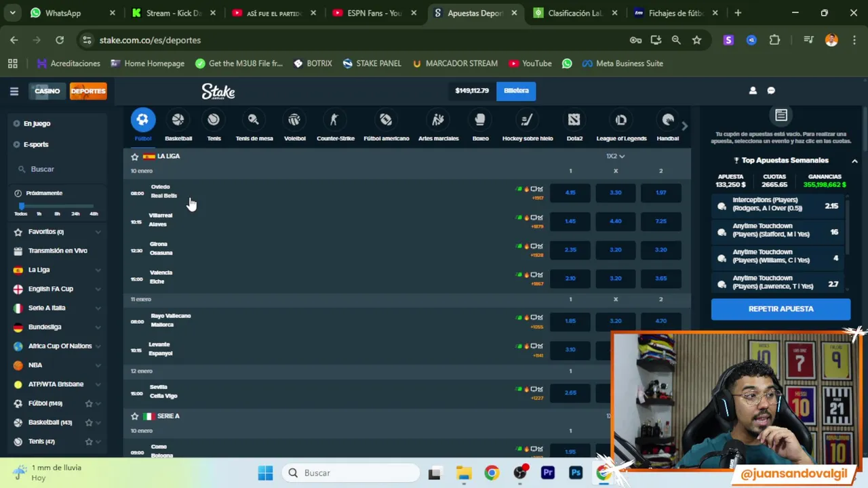The image size is (868, 488).
Task: Expand Africa Cup Of Nations section
Action: tap(98, 346)
